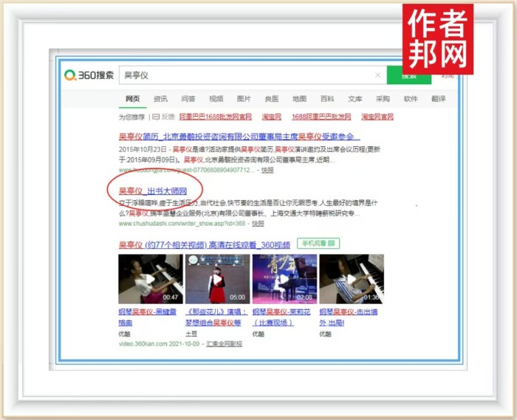Screen dimensions: 517x420
Task: Select the 地图 tab
Action: click(299, 99)
